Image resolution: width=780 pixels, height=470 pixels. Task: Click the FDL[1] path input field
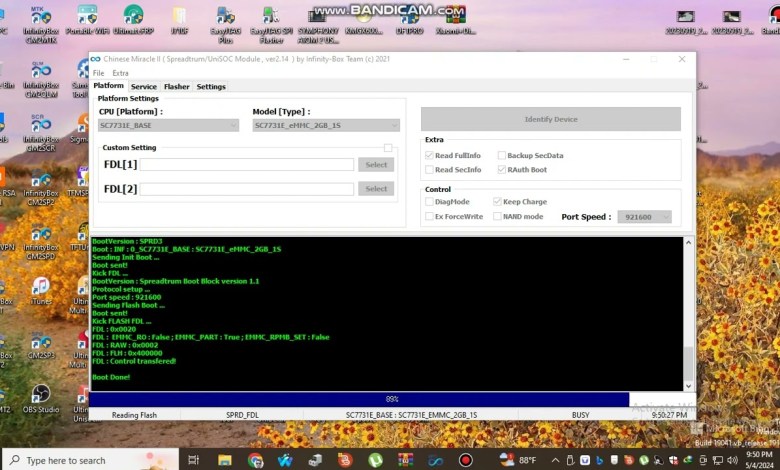point(247,165)
